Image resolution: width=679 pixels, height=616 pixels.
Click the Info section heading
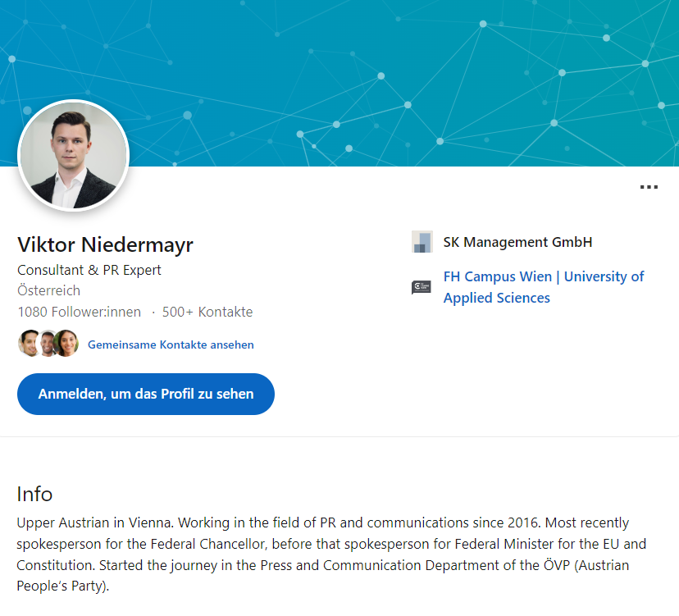pyautogui.click(x=34, y=494)
